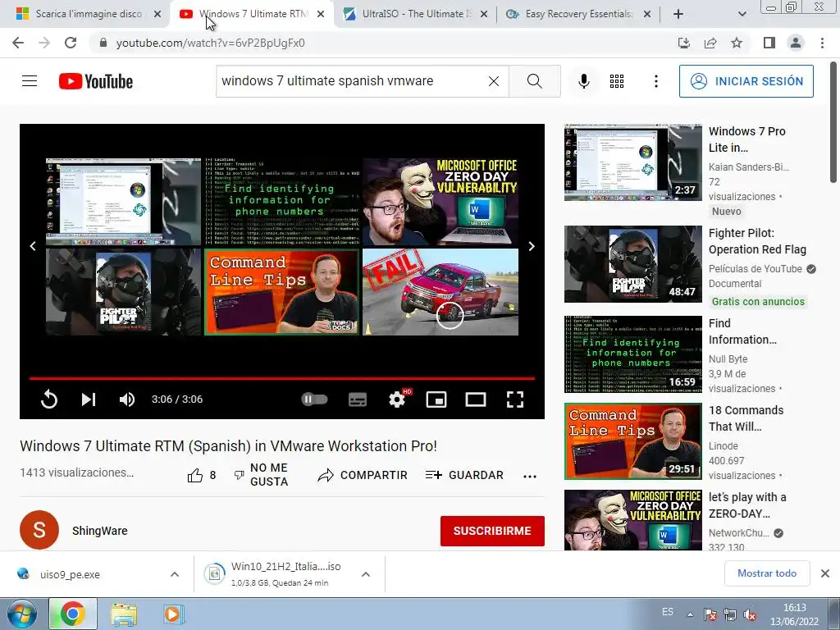The height and width of the screenshot is (630, 840).
Task: Open a new browser tab
Action: pos(678,14)
